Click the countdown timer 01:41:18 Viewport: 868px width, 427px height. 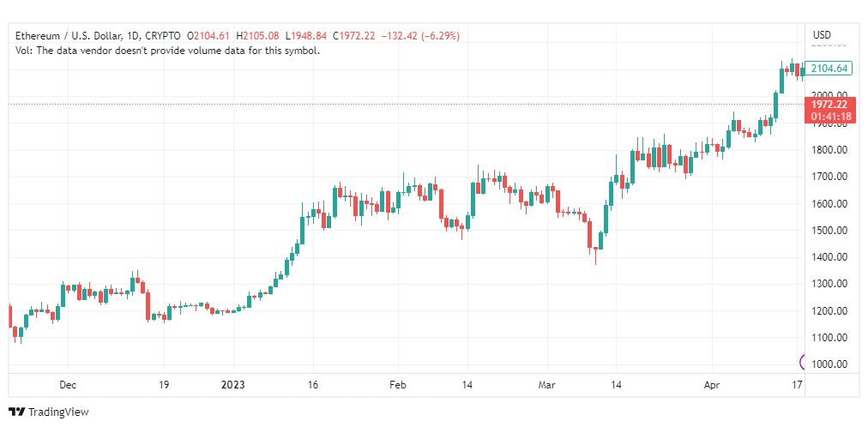pos(830,117)
